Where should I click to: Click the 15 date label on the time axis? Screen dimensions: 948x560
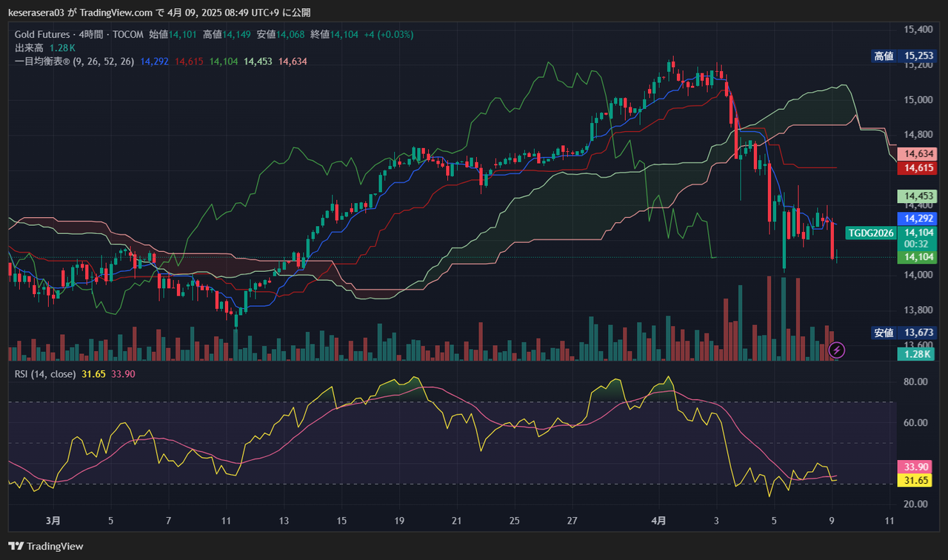pyautogui.click(x=341, y=521)
